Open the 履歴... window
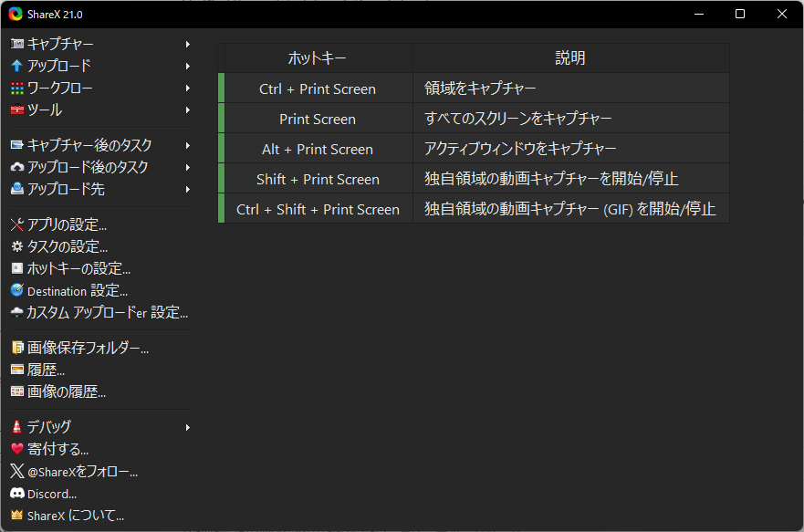This screenshot has height=532, width=804. (x=101, y=370)
